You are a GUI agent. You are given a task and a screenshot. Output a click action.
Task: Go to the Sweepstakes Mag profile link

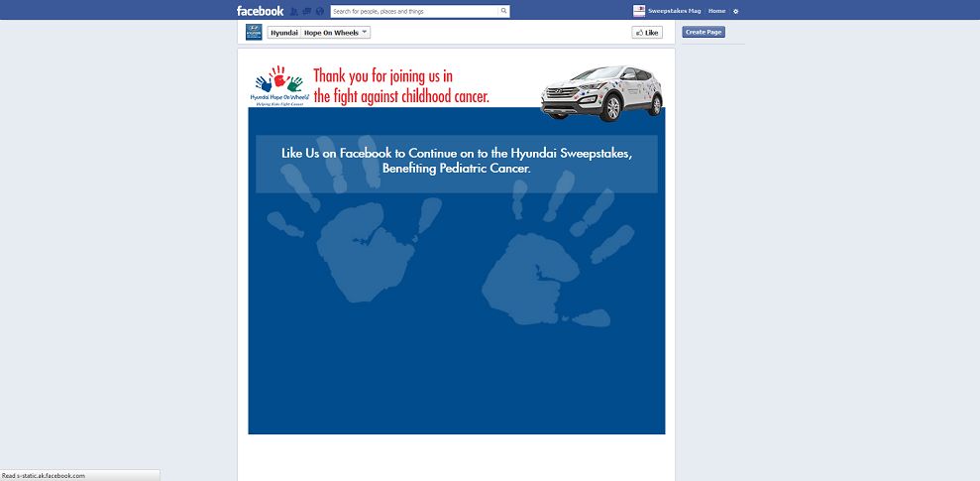674,11
